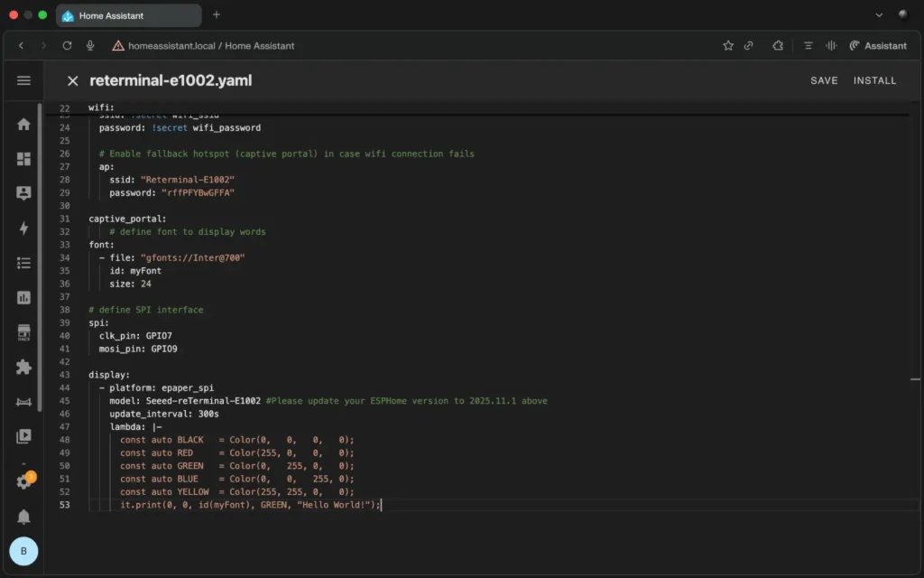Open the Notifications bell icon
This screenshot has height=578, width=924.
pos(23,517)
